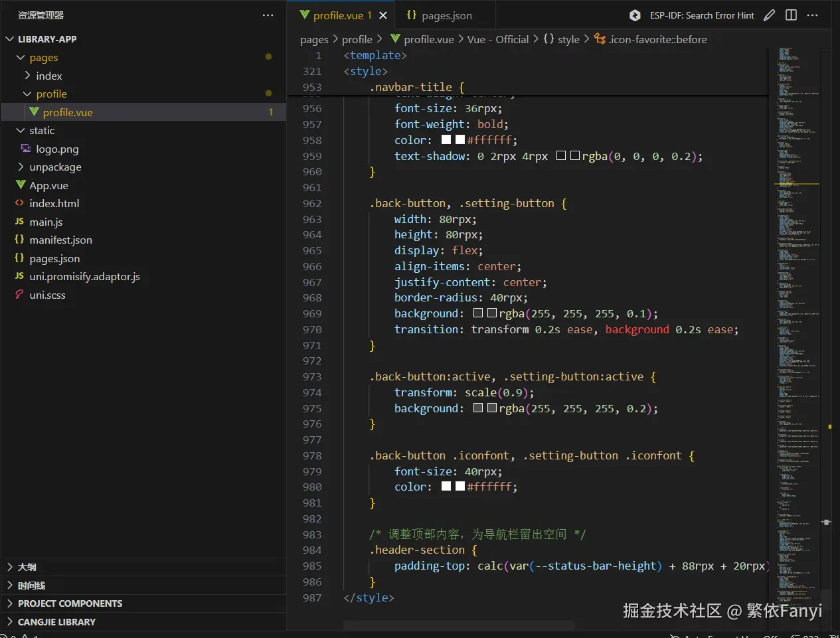Click the image icon beside logo.png
Viewport: 840px width, 638px height.
pos(26,149)
